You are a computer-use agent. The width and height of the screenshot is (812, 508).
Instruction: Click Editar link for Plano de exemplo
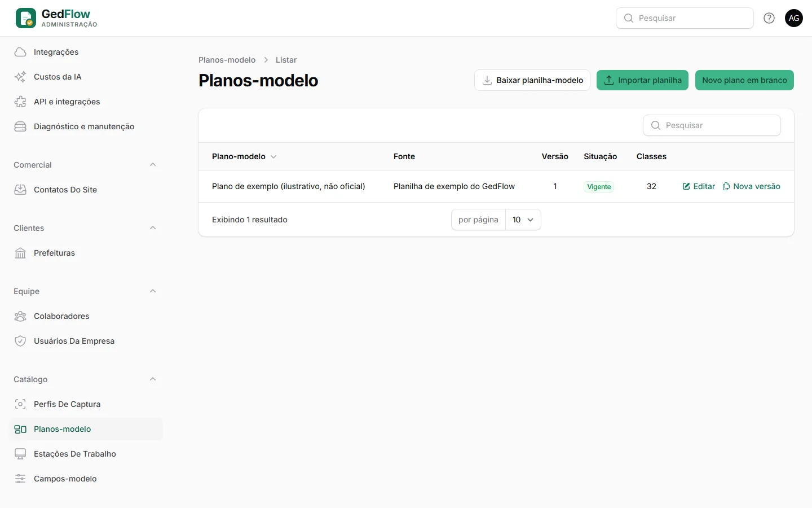tap(699, 186)
